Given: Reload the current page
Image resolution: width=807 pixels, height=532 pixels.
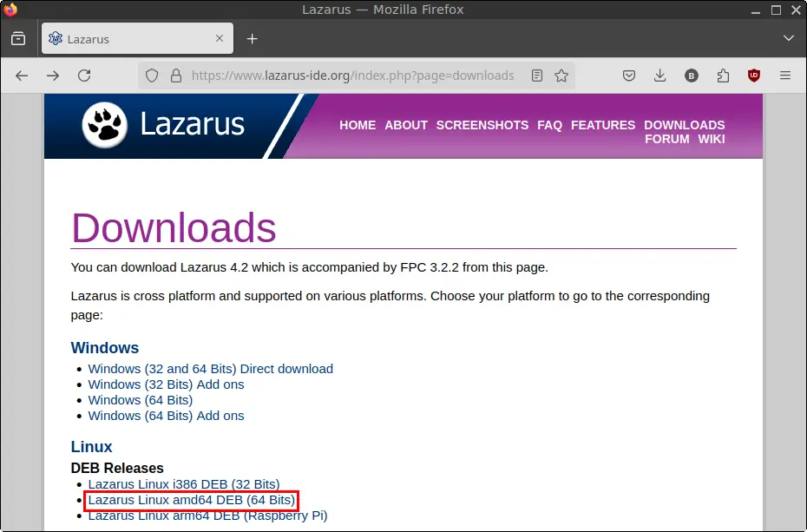Looking at the screenshot, I should coord(84,76).
